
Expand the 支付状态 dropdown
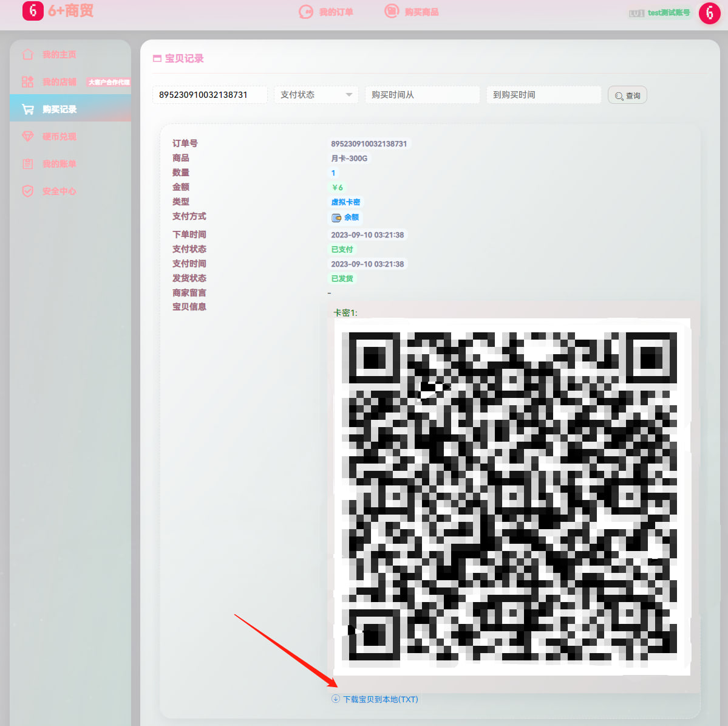316,95
